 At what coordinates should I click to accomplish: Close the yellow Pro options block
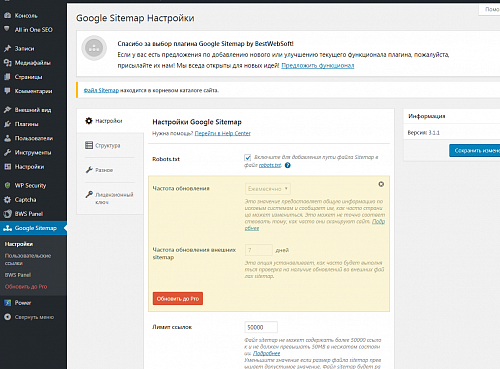pyautogui.click(x=381, y=184)
